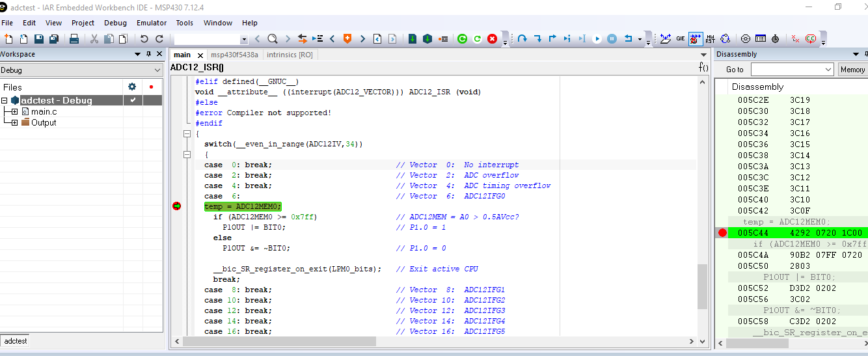Open the quick search combo box arrow
This screenshot has width=868, height=356.
tap(244, 40)
